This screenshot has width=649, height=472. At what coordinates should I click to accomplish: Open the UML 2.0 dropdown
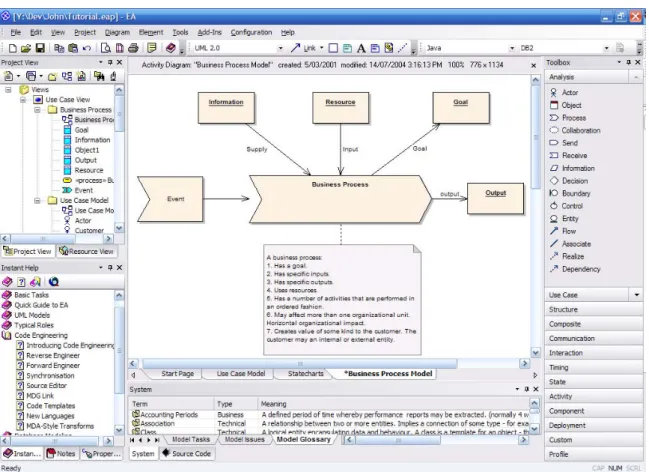click(280, 48)
